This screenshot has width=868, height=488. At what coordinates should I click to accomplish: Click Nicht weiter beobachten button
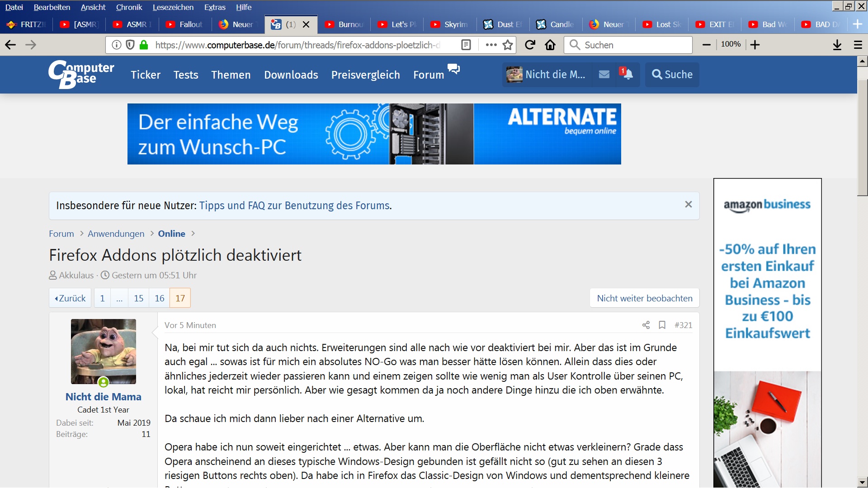pyautogui.click(x=644, y=298)
